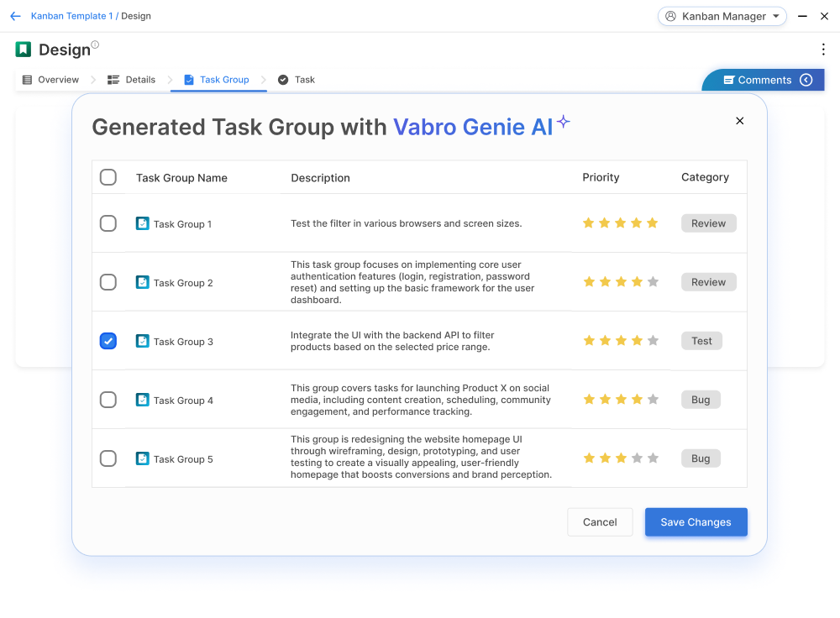Click the Task Group 1 document icon

pos(143,223)
